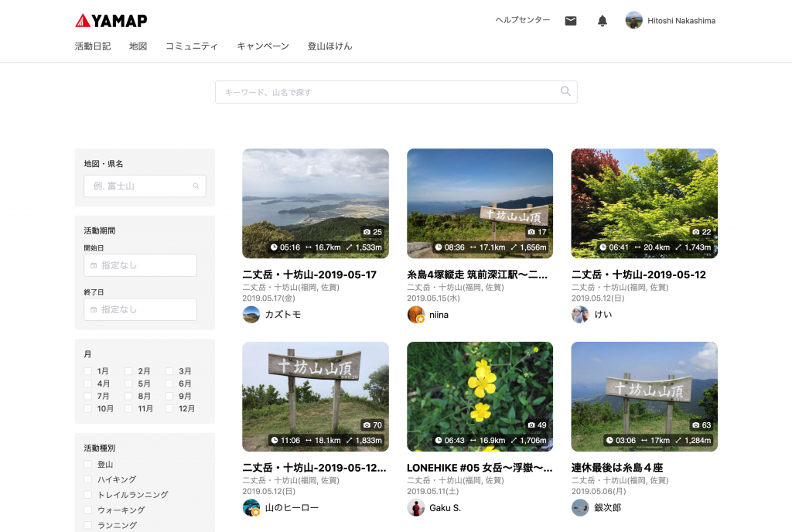This screenshot has width=792, height=532.
Task: Open the 終了日 date picker
Action: click(140, 309)
